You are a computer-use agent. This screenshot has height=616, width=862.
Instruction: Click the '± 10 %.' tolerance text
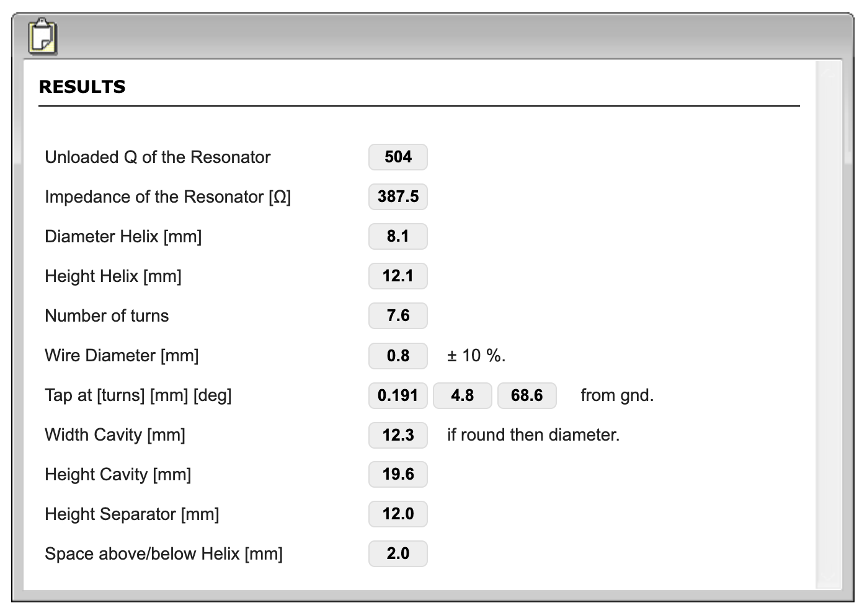tap(476, 356)
